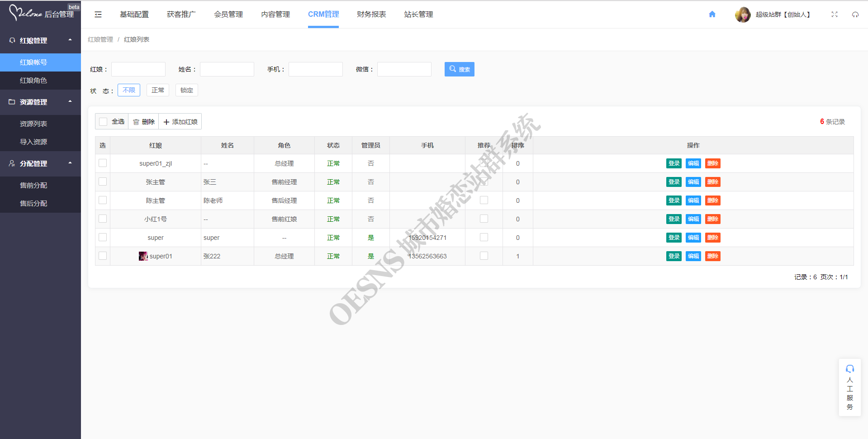Toggle fullscreen mode icon
Screen dimensions: 868x439
(x=834, y=14)
